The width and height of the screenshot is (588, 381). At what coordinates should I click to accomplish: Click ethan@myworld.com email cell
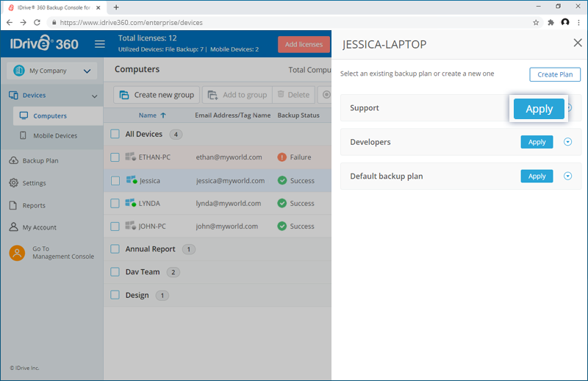pos(229,157)
